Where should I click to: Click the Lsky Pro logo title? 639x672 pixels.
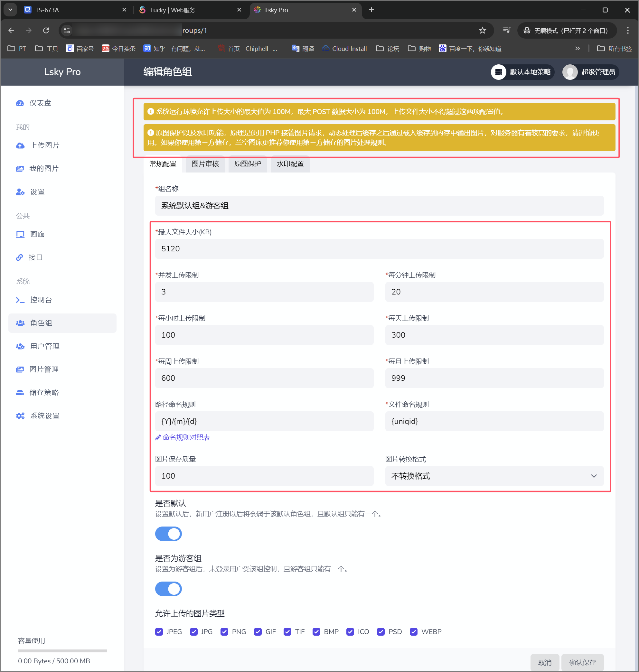point(62,72)
